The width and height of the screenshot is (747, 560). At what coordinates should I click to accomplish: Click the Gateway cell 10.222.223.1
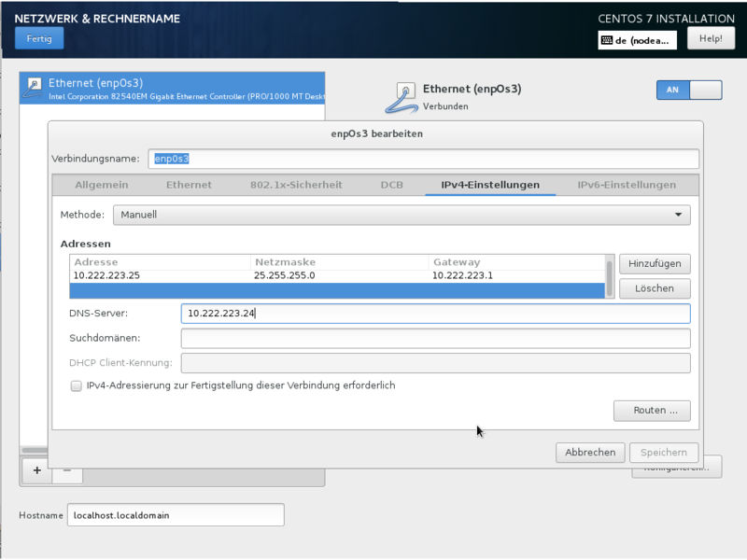[x=462, y=275]
